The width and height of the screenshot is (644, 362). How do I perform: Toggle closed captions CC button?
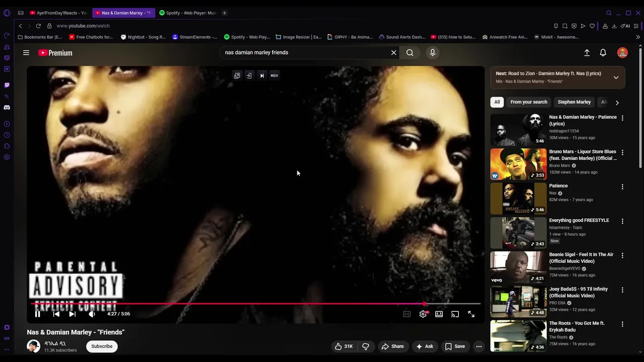(x=407, y=314)
